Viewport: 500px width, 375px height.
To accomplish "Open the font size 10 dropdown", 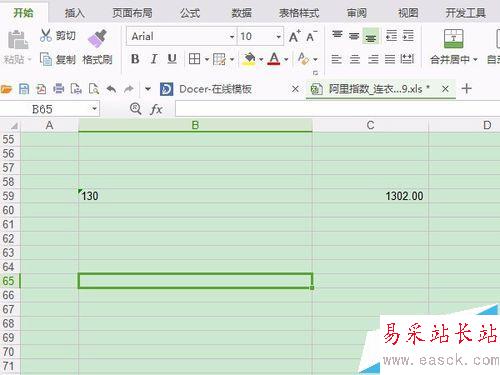I will coord(278,36).
